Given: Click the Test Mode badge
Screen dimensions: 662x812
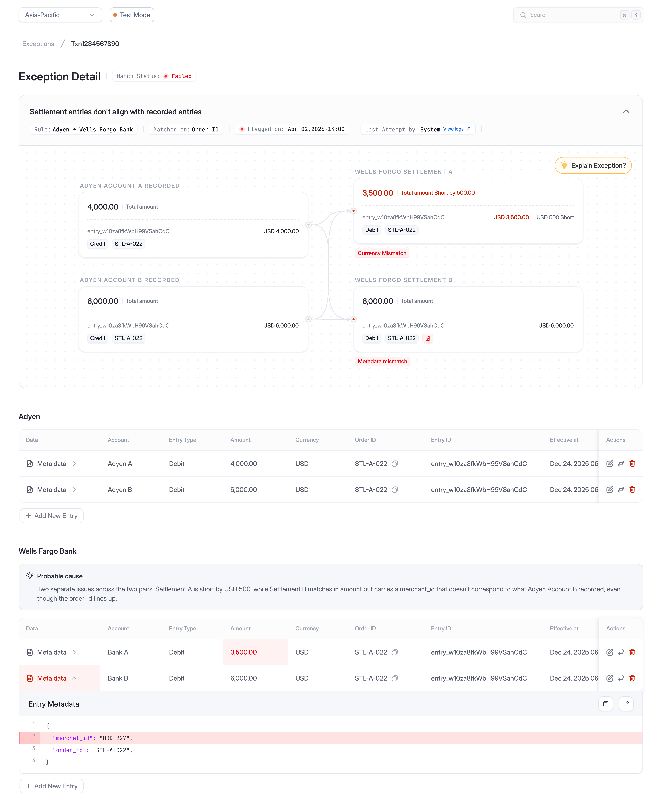Looking at the screenshot, I should [132, 15].
